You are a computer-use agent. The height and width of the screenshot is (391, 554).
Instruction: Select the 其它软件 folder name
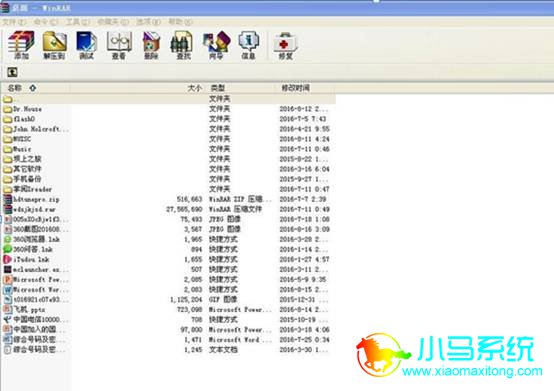tap(27, 169)
